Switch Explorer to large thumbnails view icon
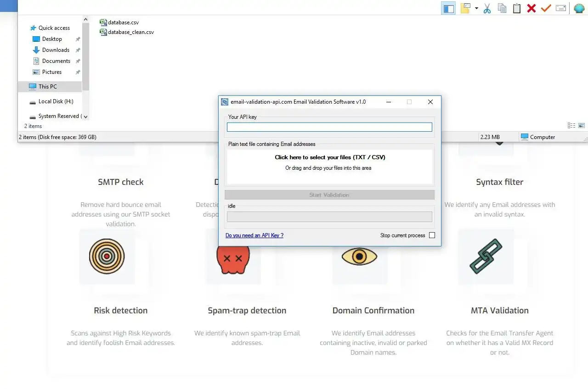588x390 pixels. tap(582, 126)
